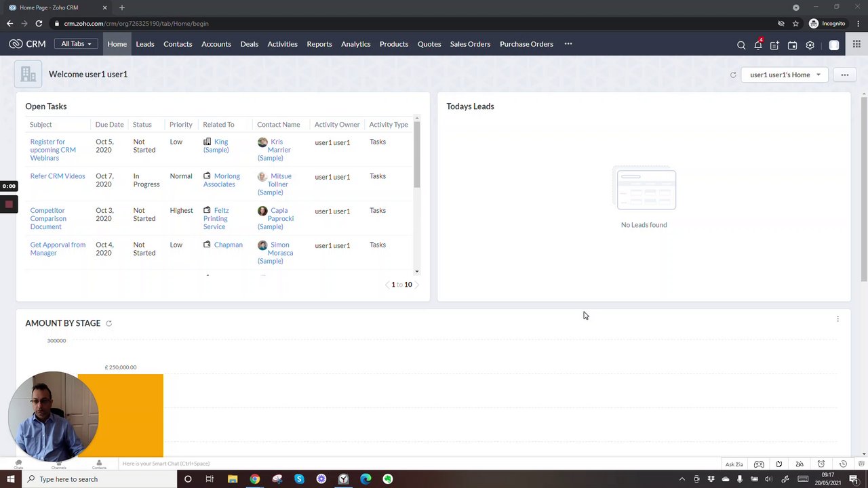Open the Quotes module
This screenshot has width=868, height=488.
429,44
